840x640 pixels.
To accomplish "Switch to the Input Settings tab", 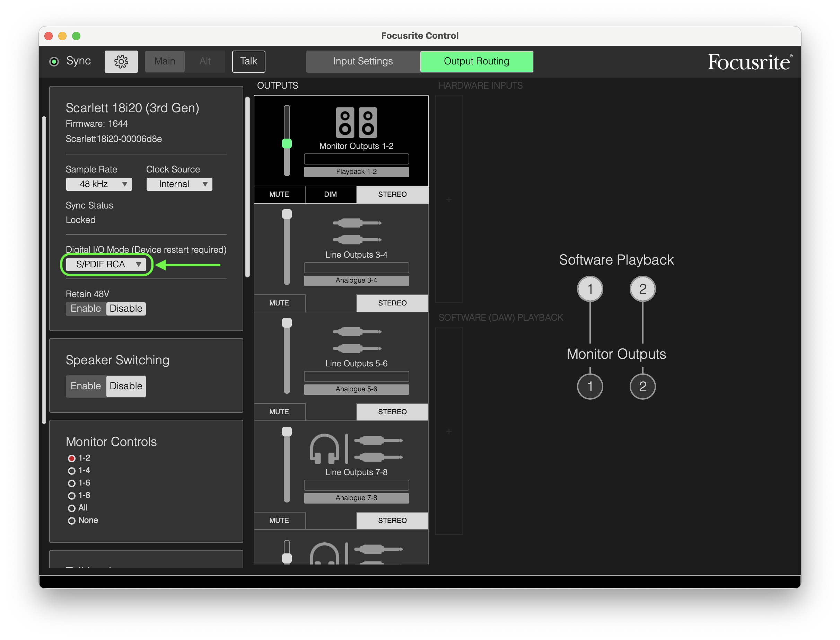I will click(363, 61).
